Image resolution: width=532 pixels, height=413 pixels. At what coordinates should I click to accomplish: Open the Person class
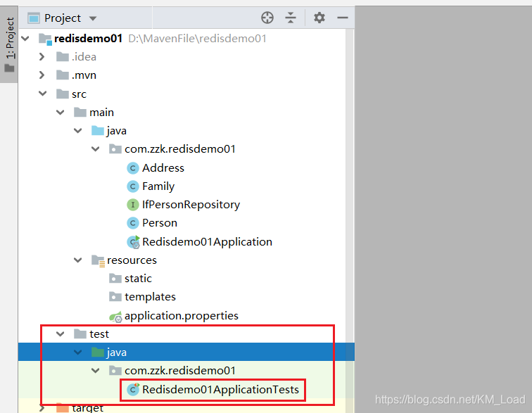160,223
